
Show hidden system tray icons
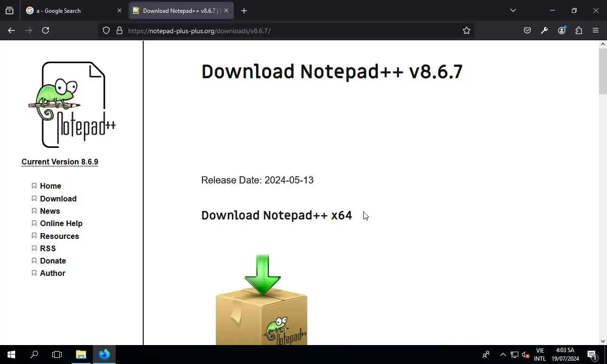[503, 355]
